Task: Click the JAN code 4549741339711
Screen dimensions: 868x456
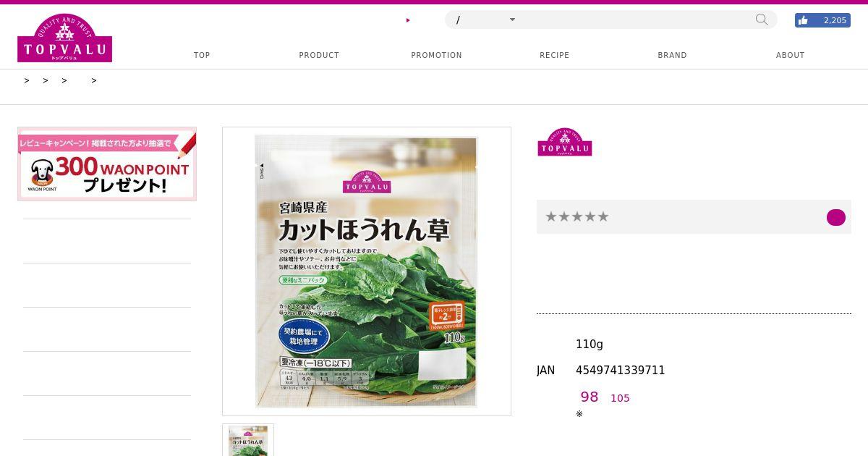Action: (x=620, y=371)
